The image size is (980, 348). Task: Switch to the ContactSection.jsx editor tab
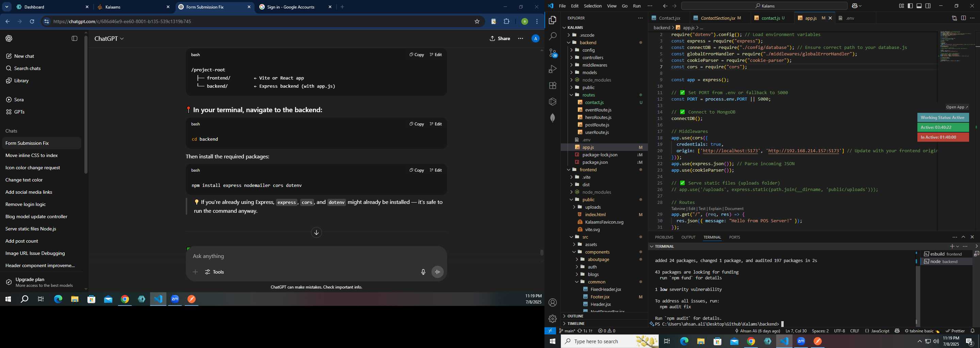718,18
